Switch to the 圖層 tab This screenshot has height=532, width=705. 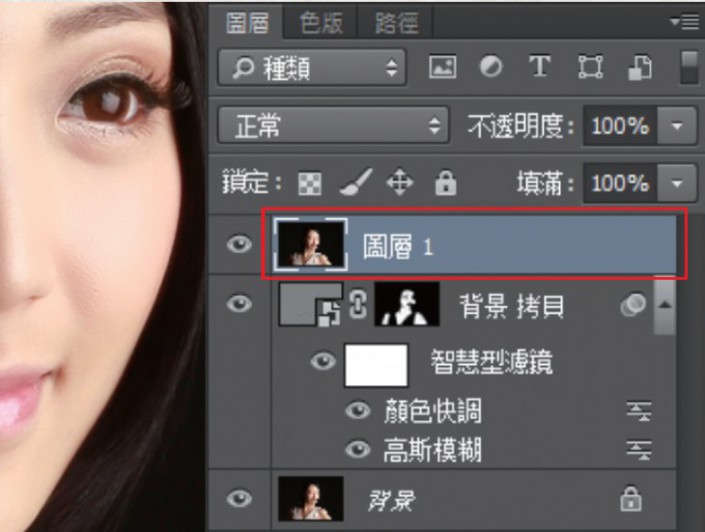(247, 22)
